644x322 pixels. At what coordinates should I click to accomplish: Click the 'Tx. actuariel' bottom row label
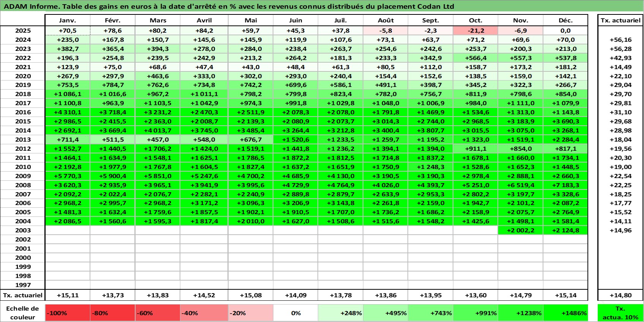pos(23,295)
